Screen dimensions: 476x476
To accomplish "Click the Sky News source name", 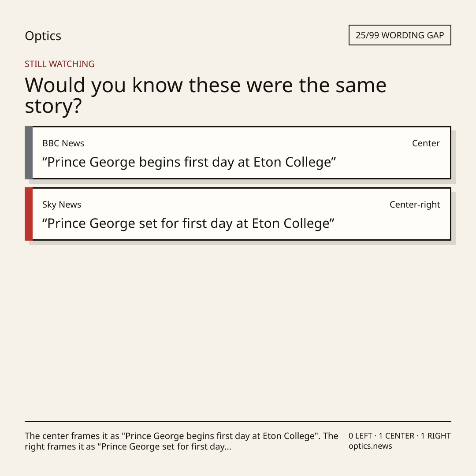I will (62, 205).
